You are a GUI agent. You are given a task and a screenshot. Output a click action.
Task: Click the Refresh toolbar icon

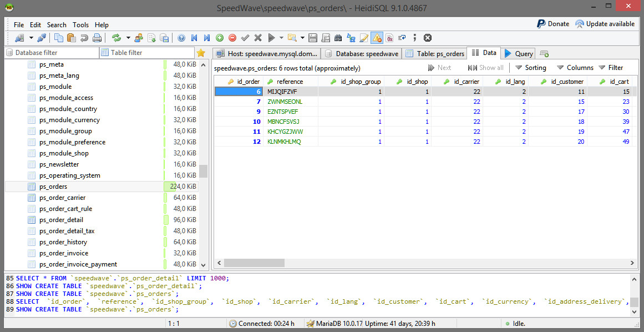pyautogui.click(x=116, y=38)
